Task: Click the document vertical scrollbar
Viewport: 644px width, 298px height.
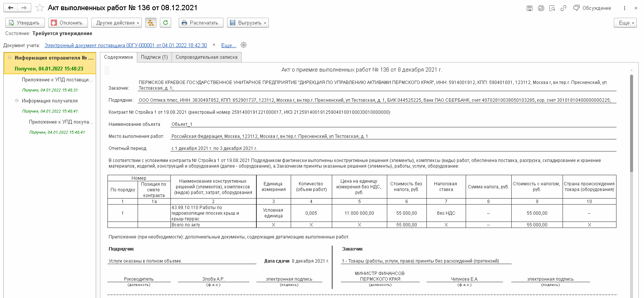Action: click(632, 123)
